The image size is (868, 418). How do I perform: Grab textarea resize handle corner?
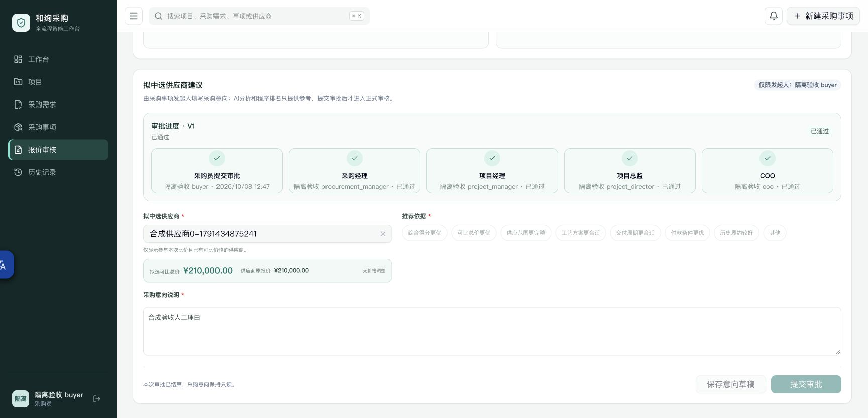[x=837, y=352]
